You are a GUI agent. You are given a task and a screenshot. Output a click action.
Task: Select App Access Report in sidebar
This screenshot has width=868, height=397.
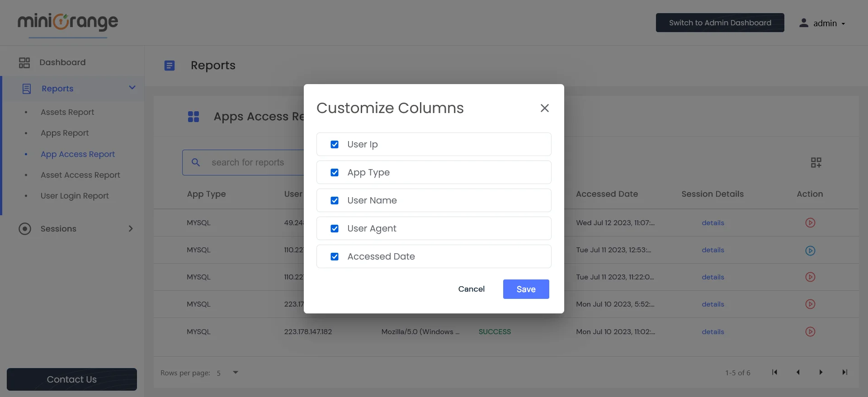tap(78, 154)
